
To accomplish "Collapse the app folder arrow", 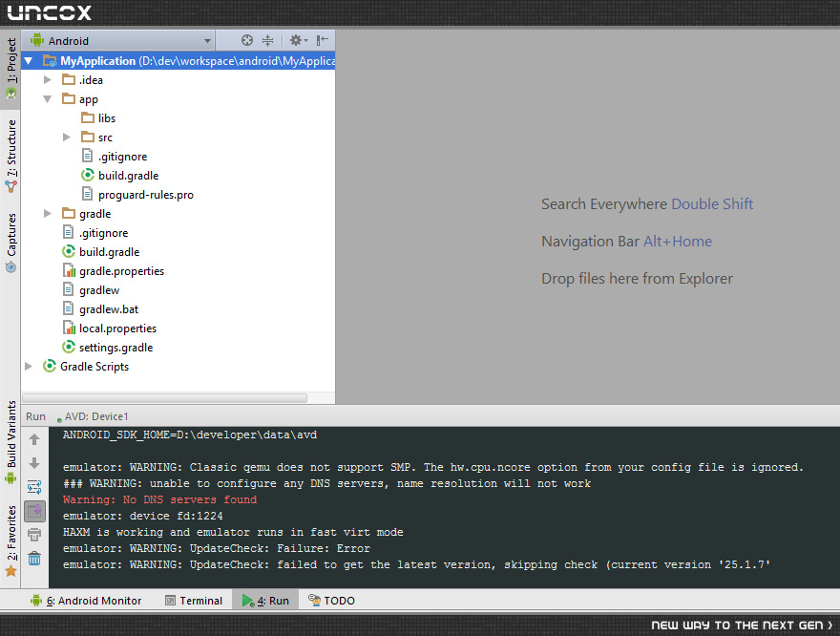I will [x=48, y=99].
